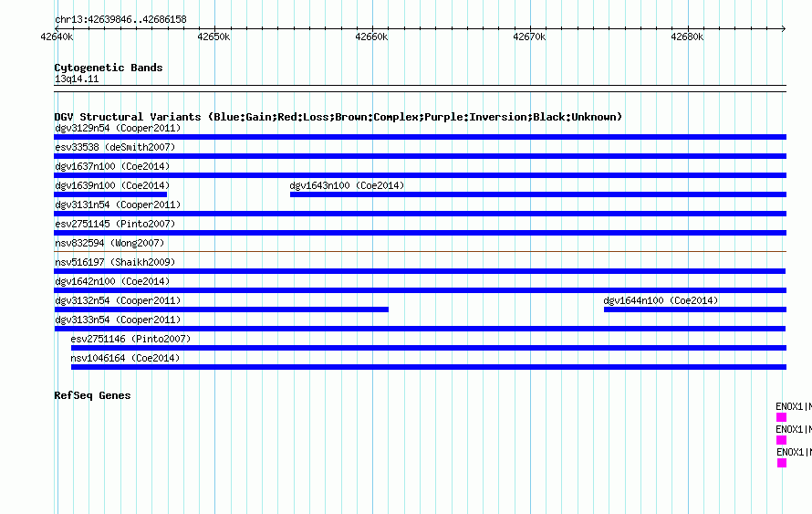Click the dgv1642n100 (Coe2014) variant bar
The image size is (812, 514).
pos(420,290)
